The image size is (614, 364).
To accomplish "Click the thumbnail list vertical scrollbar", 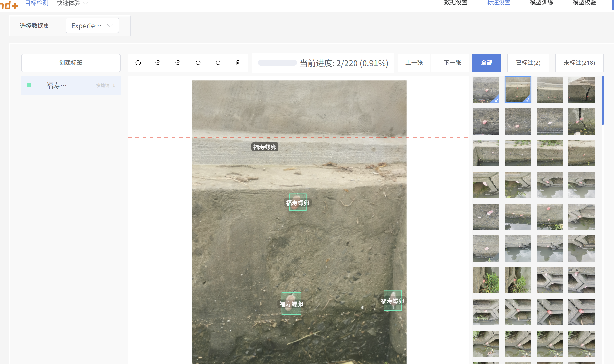I will click(x=603, y=100).
